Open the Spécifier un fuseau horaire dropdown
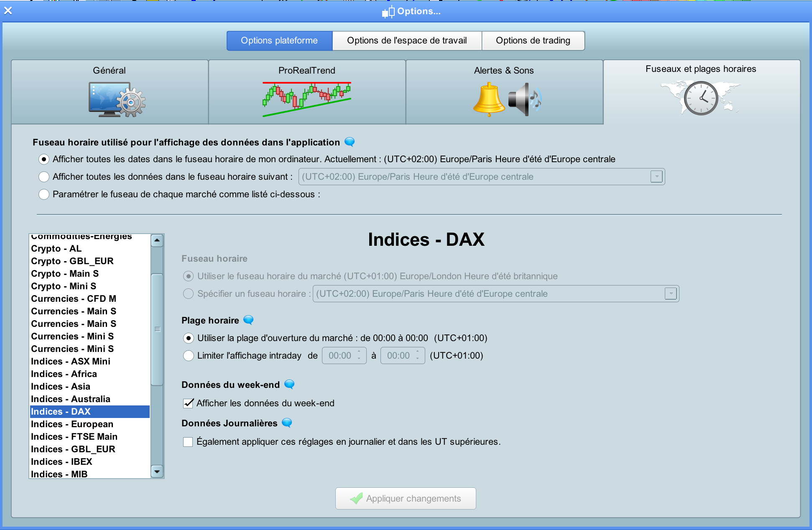812x530 pixels. [671, 294]
